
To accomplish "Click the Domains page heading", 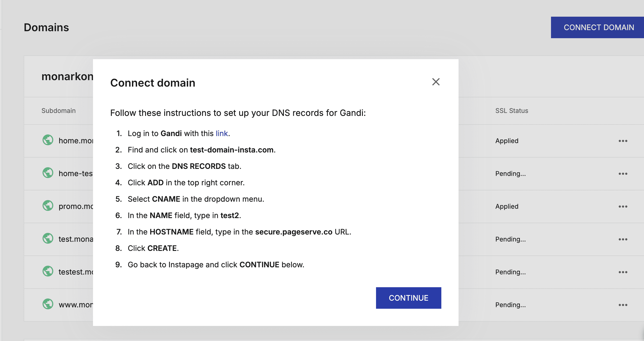I will click(x=46, y=27).
